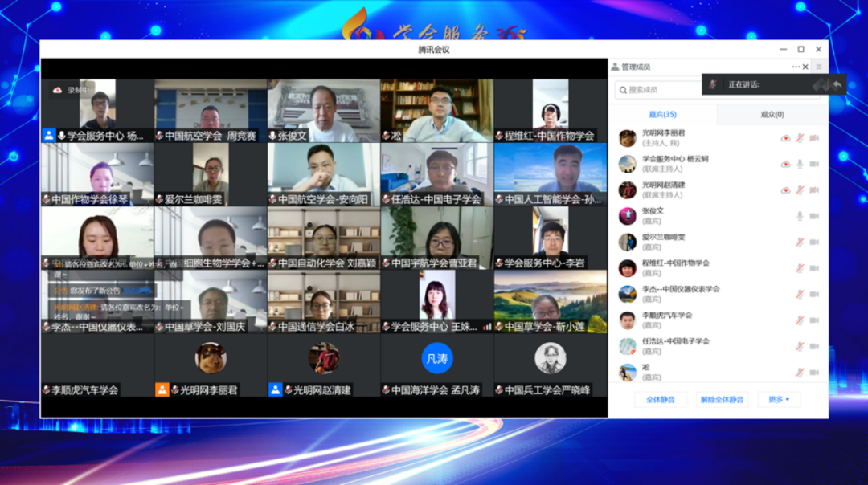Mute microphone of 学会服务中心 杨云轲

(x=800, y=164)
